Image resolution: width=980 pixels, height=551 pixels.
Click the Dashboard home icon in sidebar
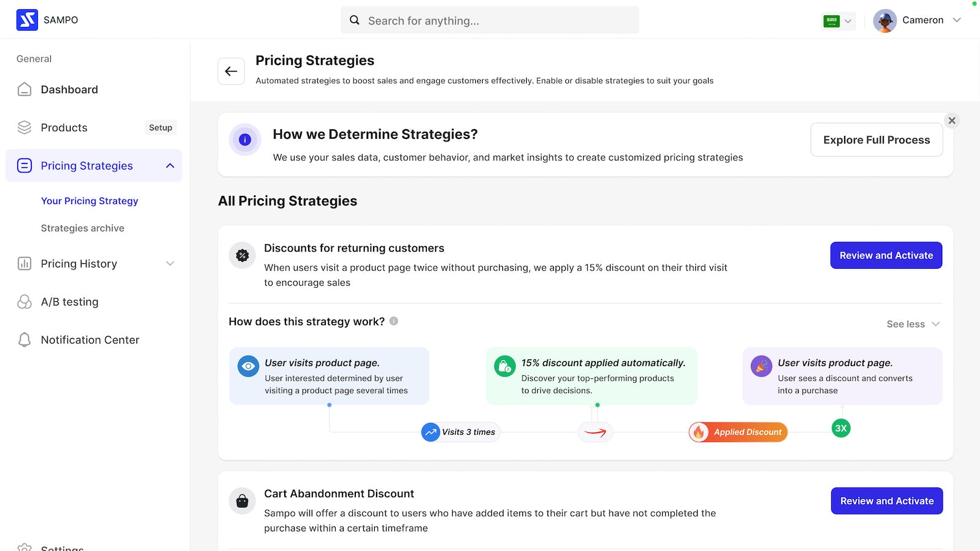24,89
